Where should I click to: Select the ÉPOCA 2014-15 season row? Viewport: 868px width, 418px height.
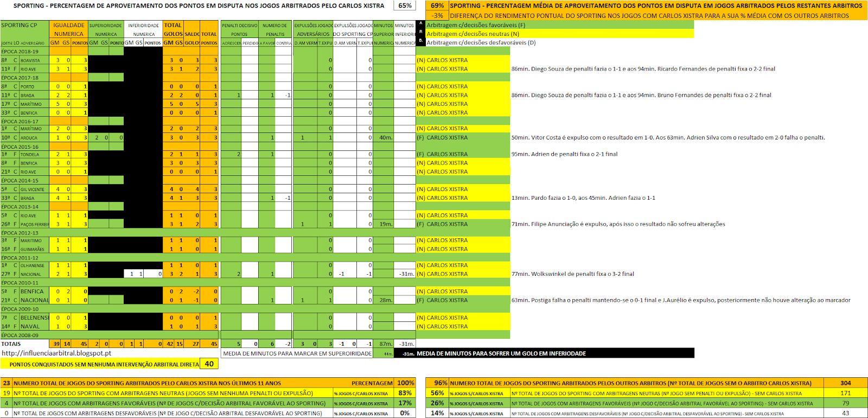click(25, 180)
